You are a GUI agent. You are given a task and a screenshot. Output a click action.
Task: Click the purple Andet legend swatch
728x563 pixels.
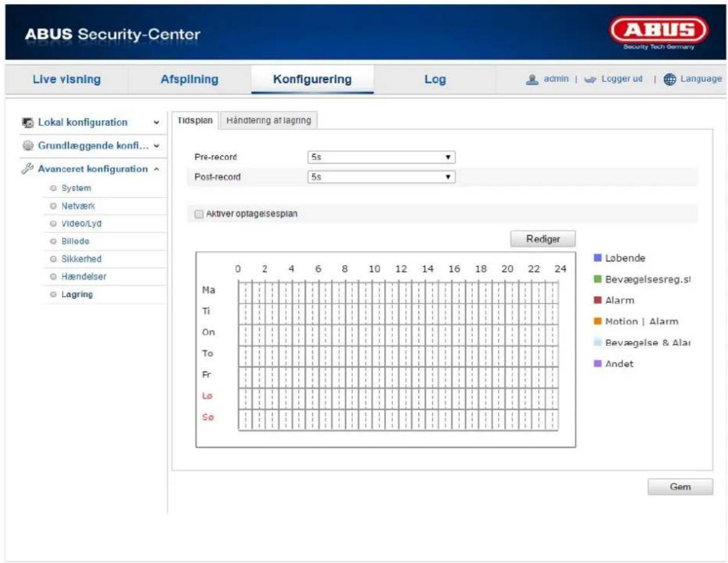click(x=597, y=364)
